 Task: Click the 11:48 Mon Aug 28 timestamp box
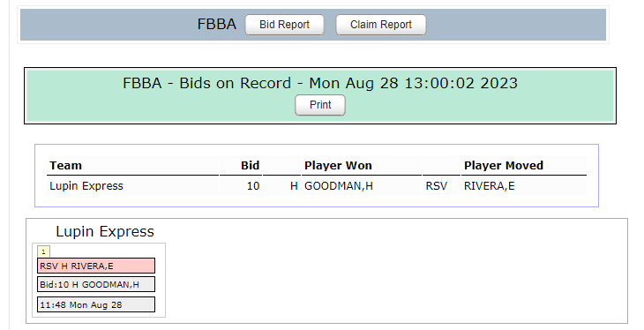click(96, 304)
